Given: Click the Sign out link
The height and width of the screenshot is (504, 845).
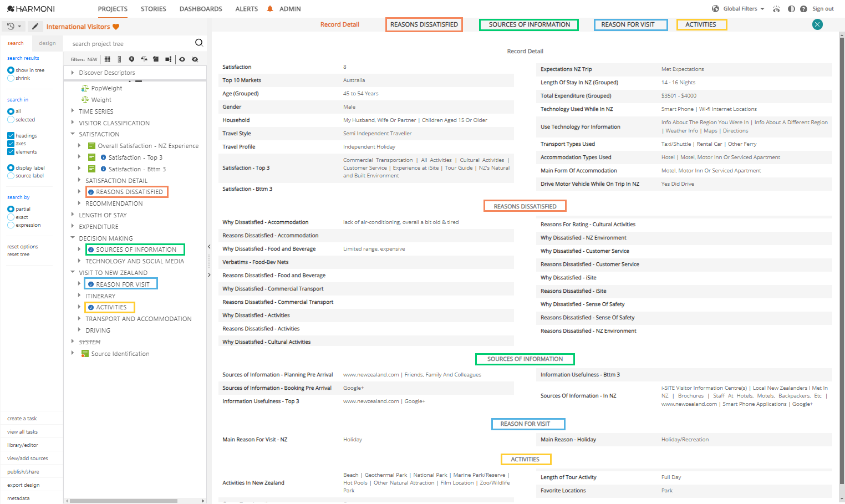Looking at the screenshot, I should [x=823, y=8].
